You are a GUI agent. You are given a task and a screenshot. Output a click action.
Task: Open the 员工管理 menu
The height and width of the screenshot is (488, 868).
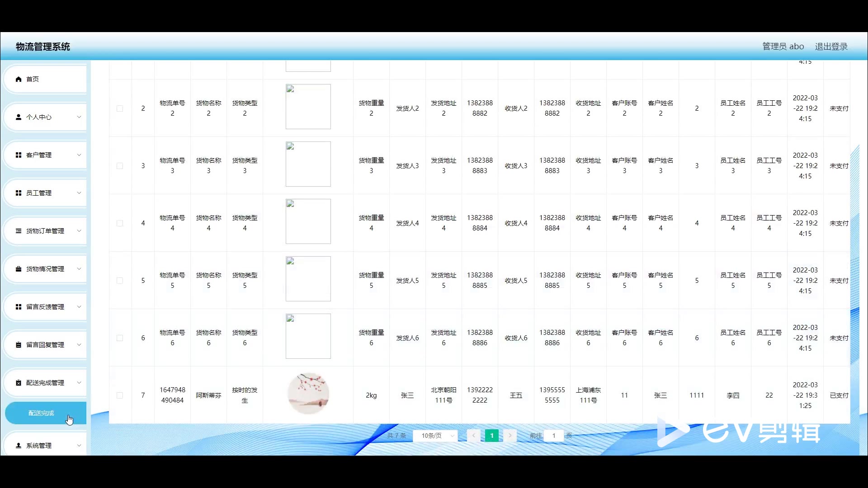[x=45, y=193]
